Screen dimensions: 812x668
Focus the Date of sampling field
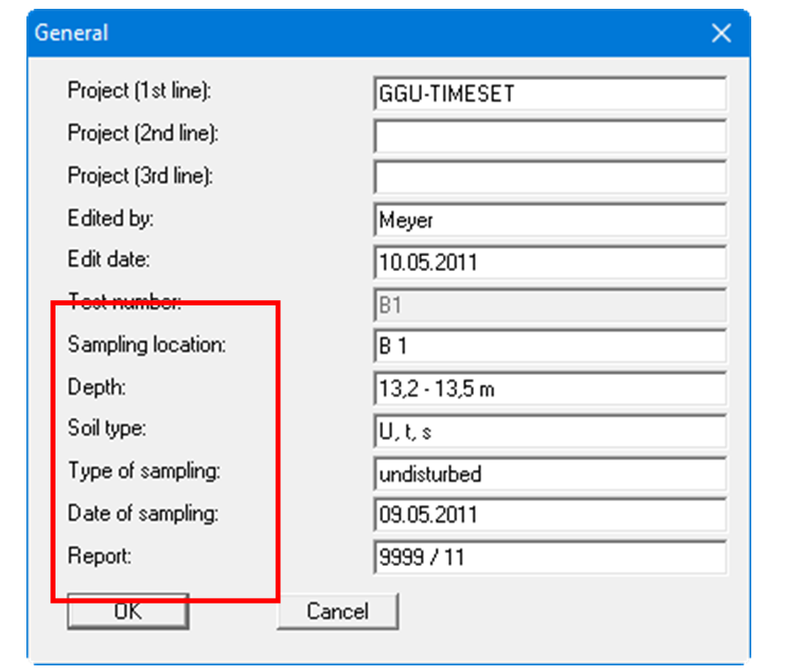[x=550, y=515]
